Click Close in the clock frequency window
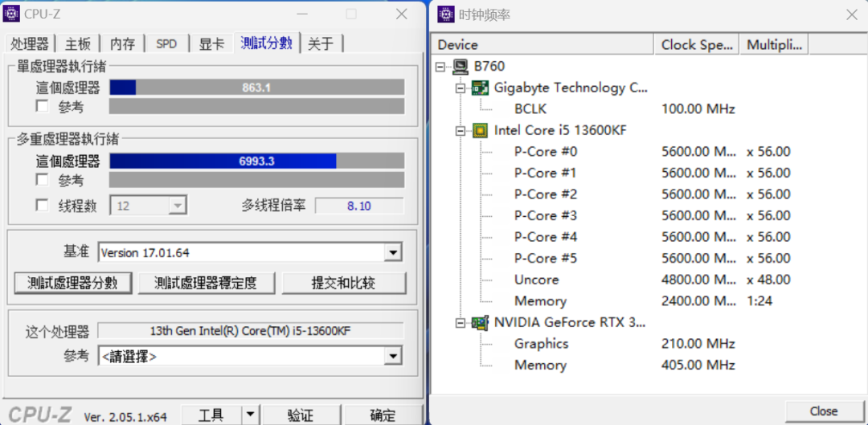The width and height of the screenshot is (868, 425). (824, 411)
